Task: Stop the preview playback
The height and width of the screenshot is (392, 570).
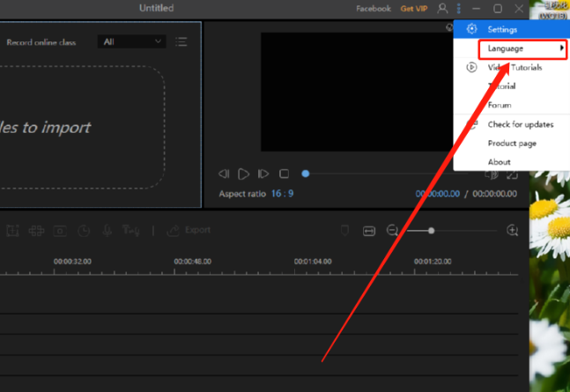Action: pyautogui.click(x=285, y=174)
